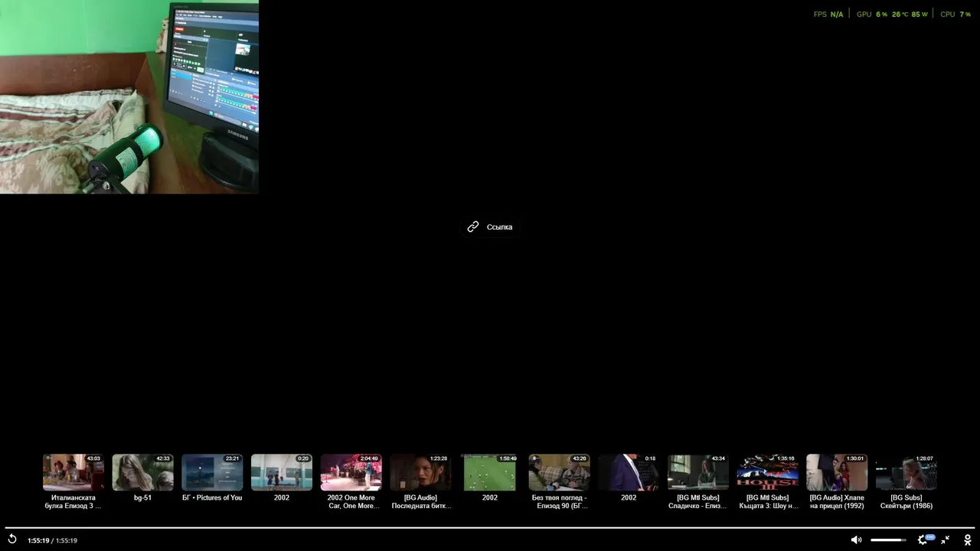Open the 2002 football video 1:58:40
The width and height of the screenshot is (980, 551).
[x=490, y=472]
